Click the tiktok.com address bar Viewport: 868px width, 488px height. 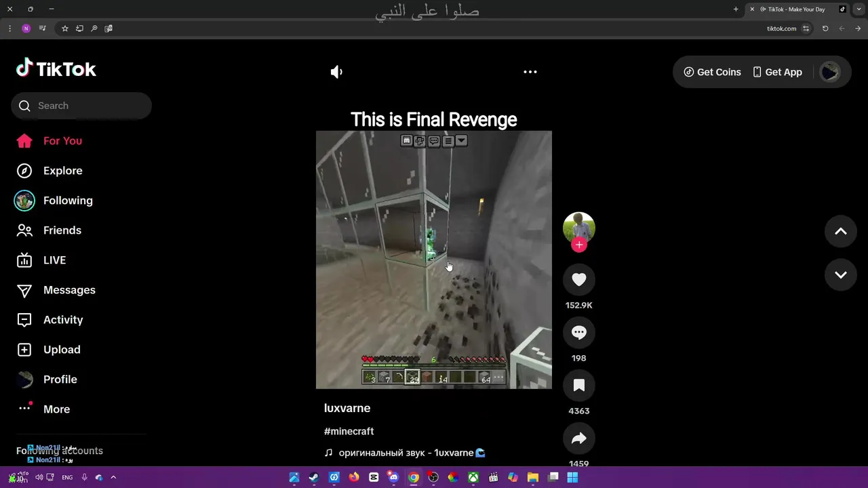pos(781,28)
